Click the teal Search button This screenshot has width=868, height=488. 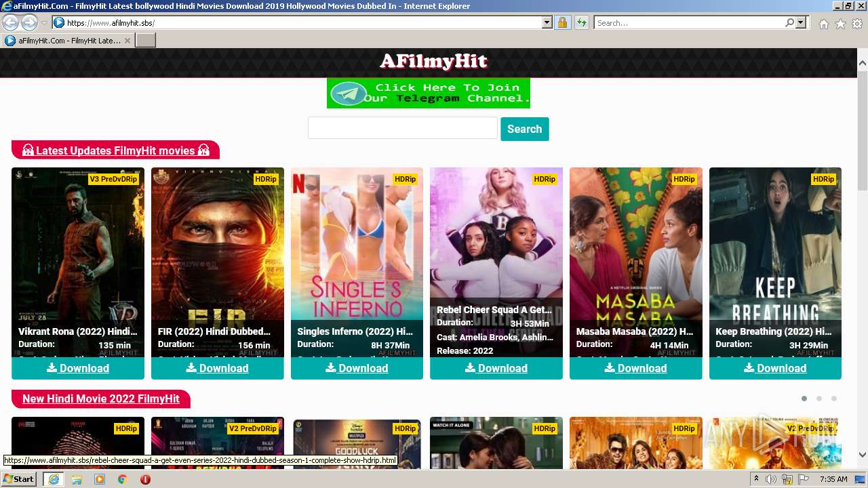(x=524, y=129)
